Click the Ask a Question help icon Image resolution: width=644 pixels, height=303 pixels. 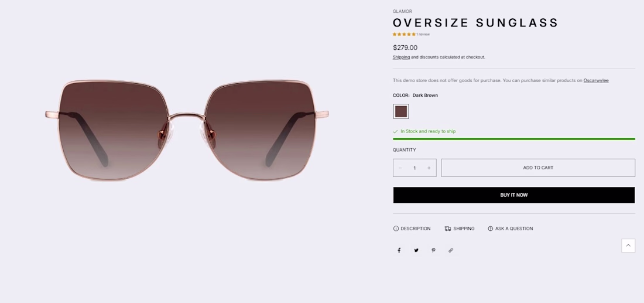tap(490, 229)
